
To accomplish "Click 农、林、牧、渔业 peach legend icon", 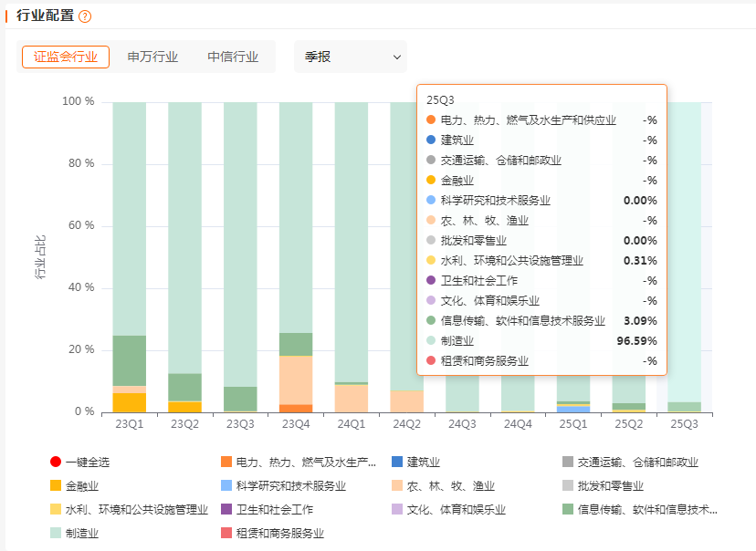I will point(397,486).
